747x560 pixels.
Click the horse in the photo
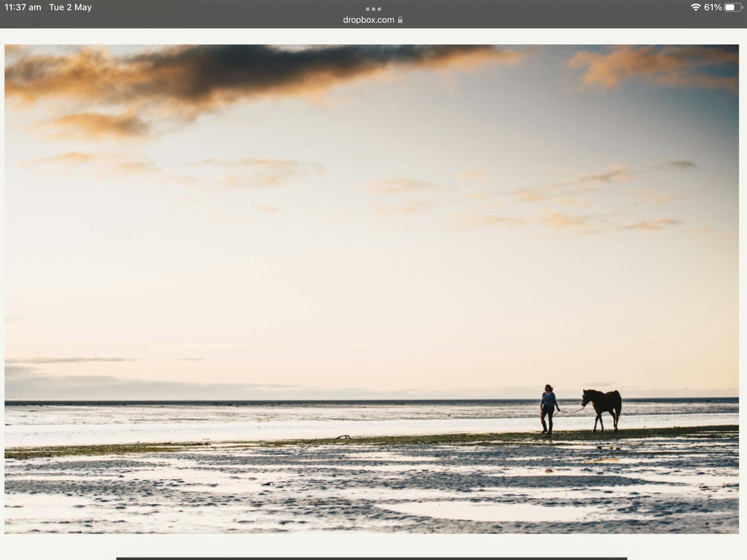pyautogui.click(x=604, y=407)
